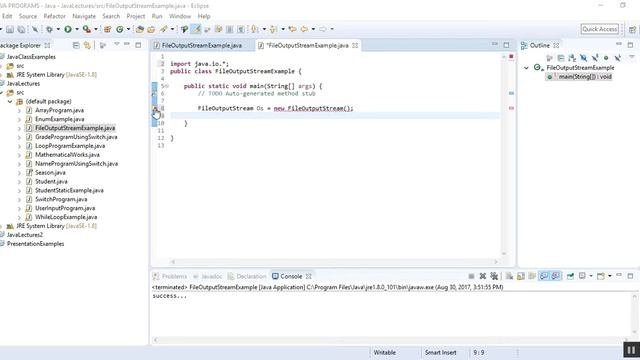Start debugging with the Debug bug icon
This screenshot has height=360, width=640.
point(49,29)
